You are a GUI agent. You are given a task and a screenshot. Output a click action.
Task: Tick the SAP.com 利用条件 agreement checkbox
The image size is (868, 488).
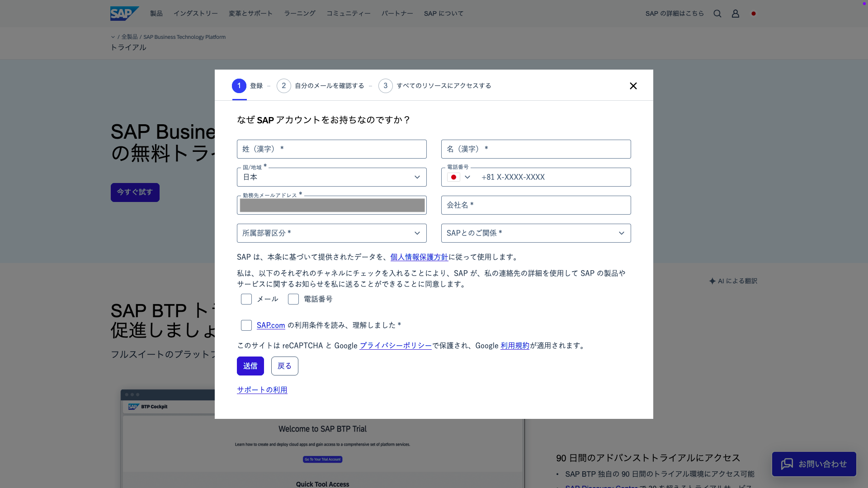246,325
